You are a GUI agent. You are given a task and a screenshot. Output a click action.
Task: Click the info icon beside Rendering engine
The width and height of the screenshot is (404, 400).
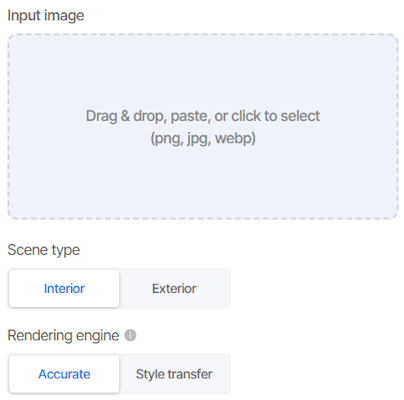(130, 335)
